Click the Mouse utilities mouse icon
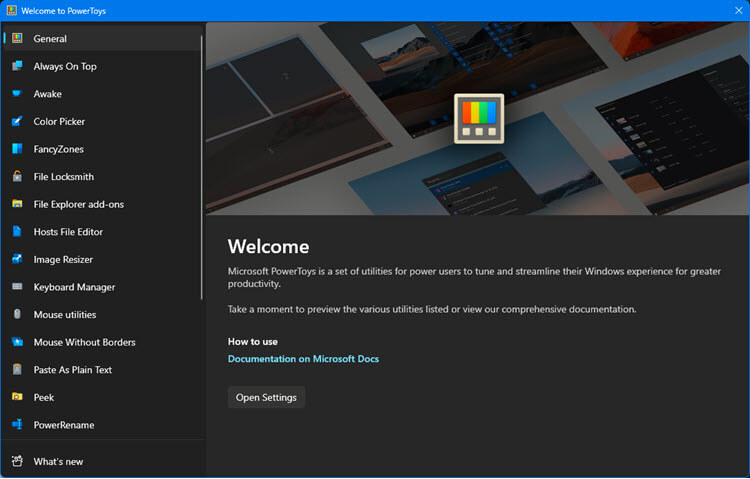Viewport: 750px width, 479px height. [x=17, y=314]
